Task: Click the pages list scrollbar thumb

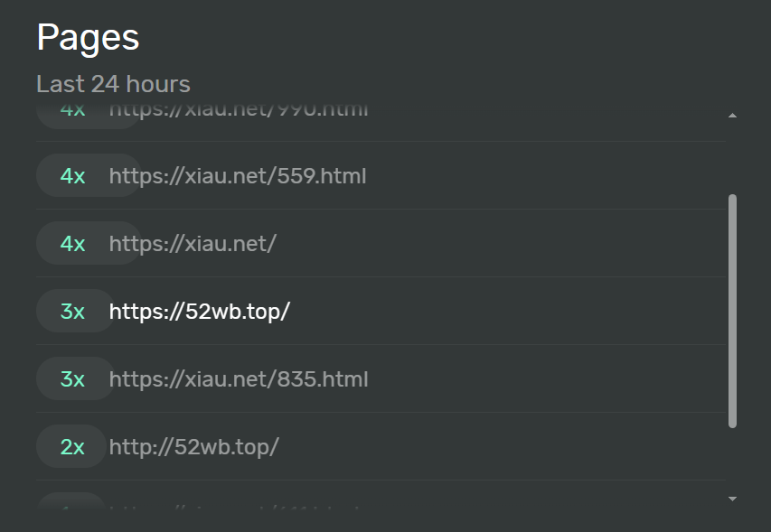Action: [x=732, y=310]
